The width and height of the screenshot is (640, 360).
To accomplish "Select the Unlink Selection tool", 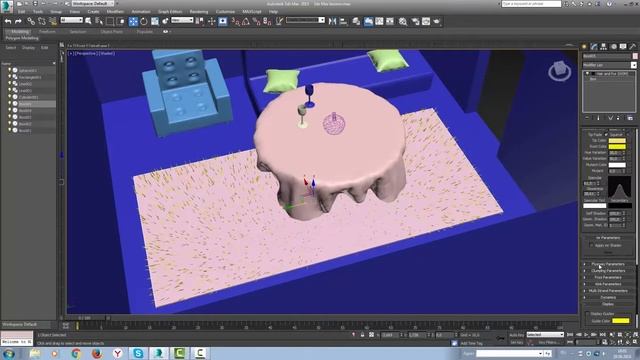I will point(42,21).
